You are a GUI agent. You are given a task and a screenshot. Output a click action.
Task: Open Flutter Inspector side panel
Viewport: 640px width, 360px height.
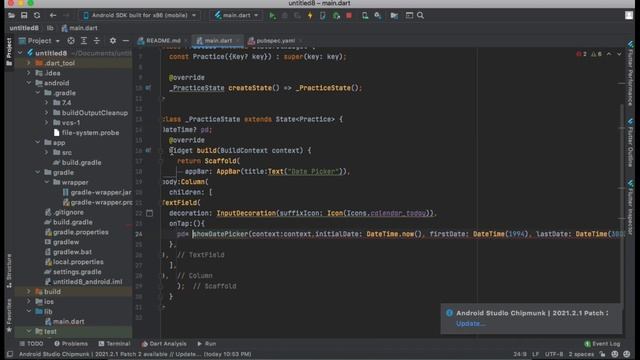point(631,207)
